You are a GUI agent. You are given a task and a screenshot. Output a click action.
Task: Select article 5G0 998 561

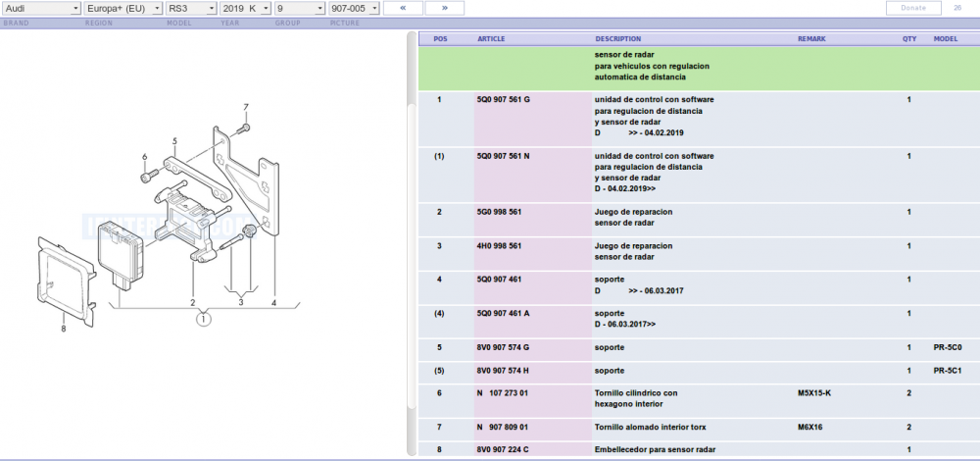pos(499,212)
